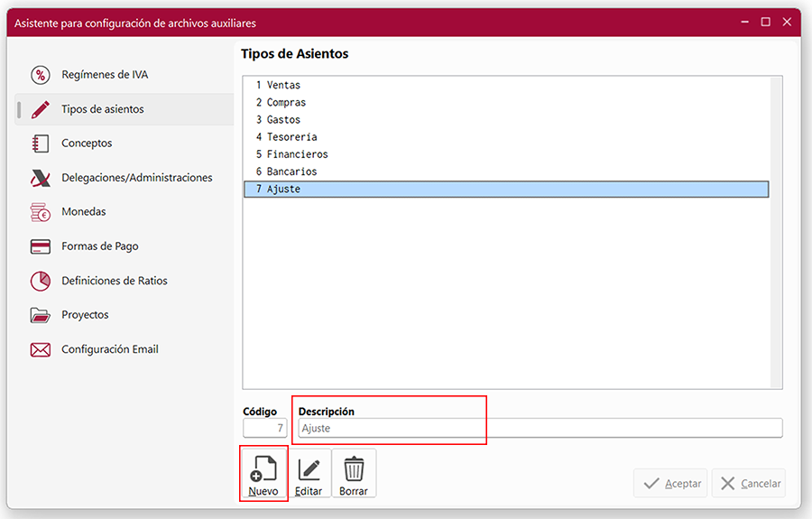812x519 pixels.
Task: Select row 2 Compras
Action: [506, 103]
